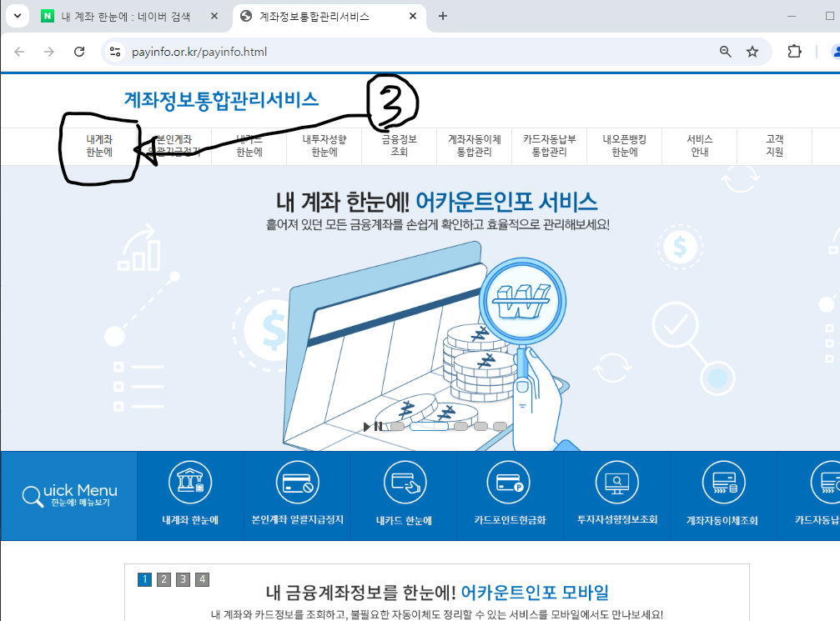This screenshot has width=840, height=621.
Task: Pause the main banner slideshow
Action: tap(378, 427)
